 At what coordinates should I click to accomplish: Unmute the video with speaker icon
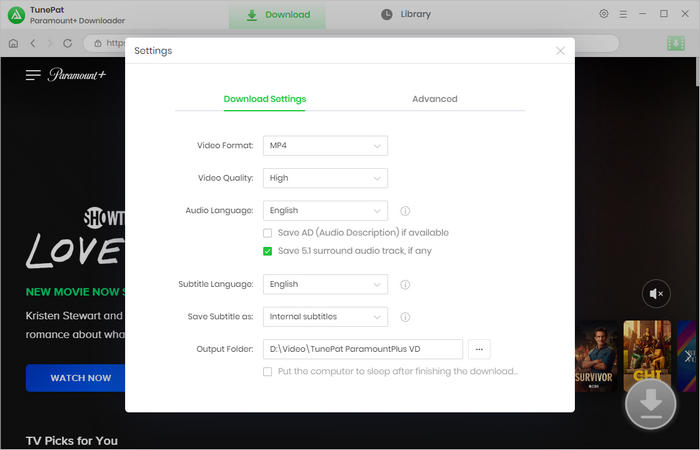(656, 293)
